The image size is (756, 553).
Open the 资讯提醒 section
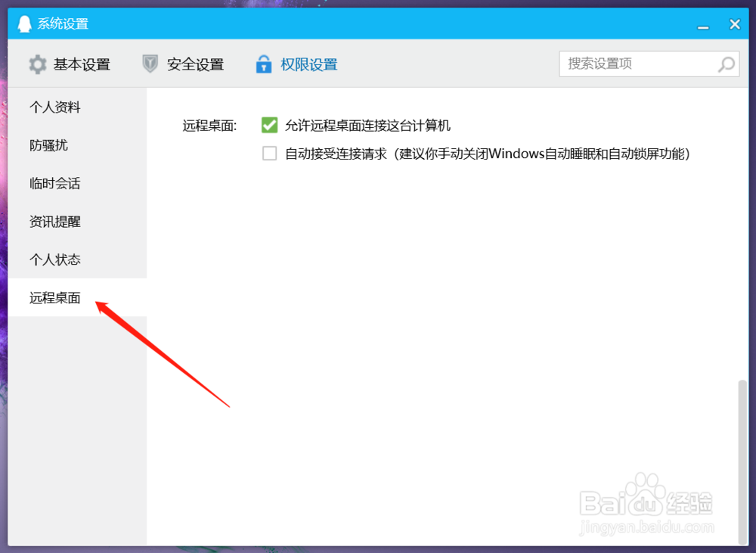(54, 221)
